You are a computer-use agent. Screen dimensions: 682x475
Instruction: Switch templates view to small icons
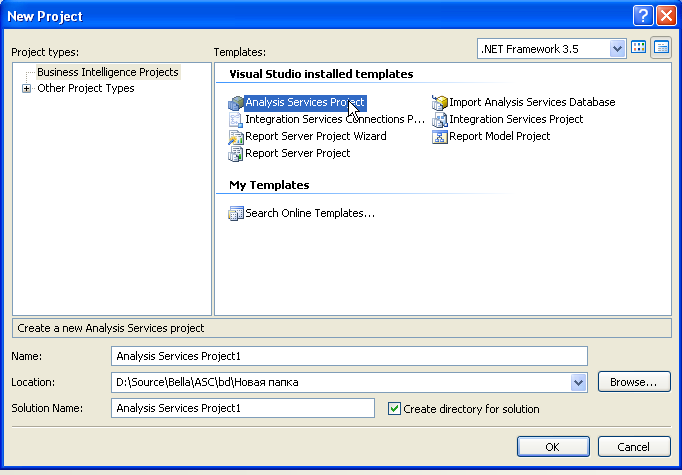tap(661, 48)
